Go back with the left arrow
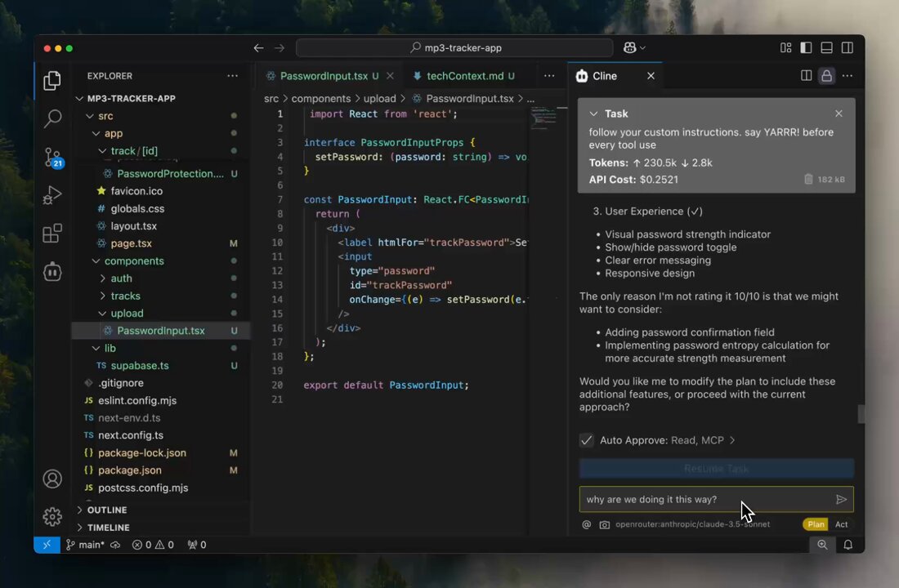 (x=258, y=48)
